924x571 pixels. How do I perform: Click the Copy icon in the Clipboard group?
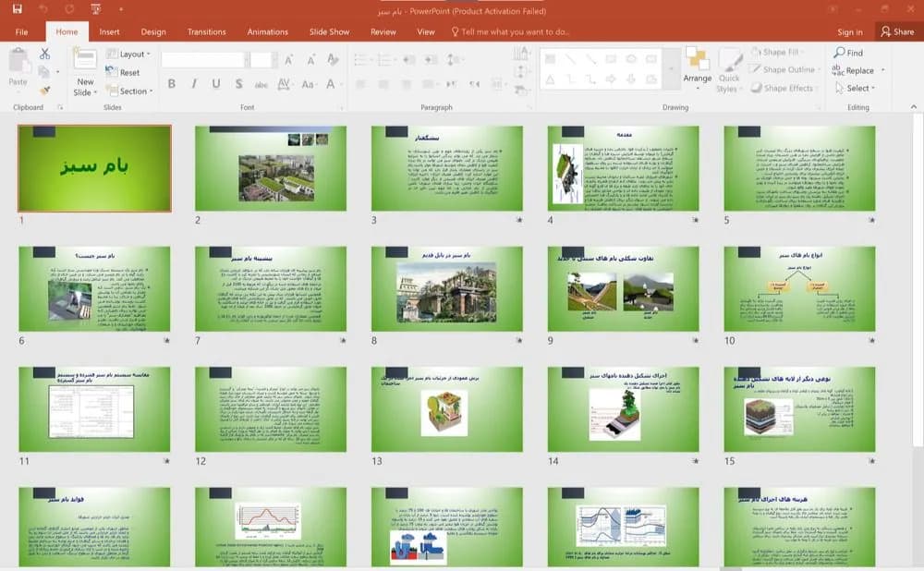[x=43, y=72]
